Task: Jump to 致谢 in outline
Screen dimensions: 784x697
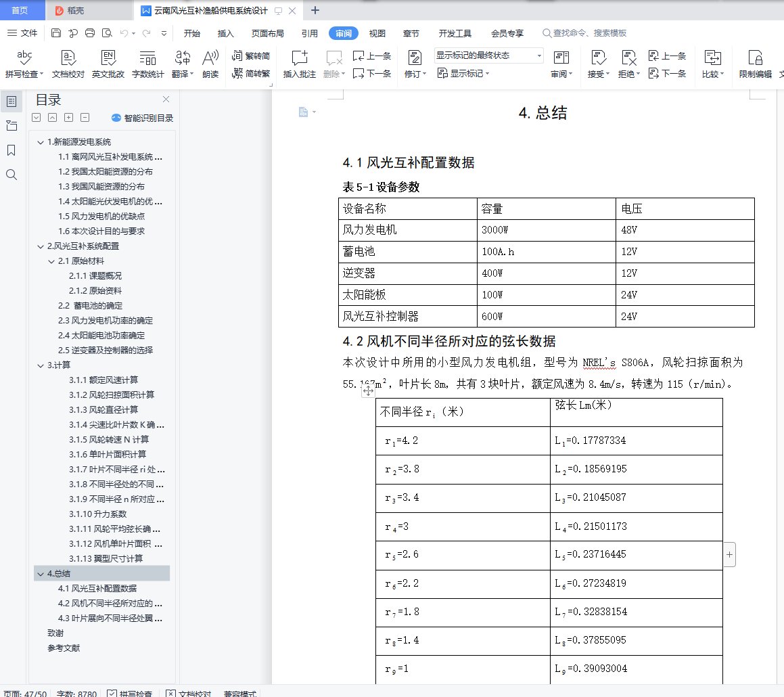Action: click(x=55, y=633)
